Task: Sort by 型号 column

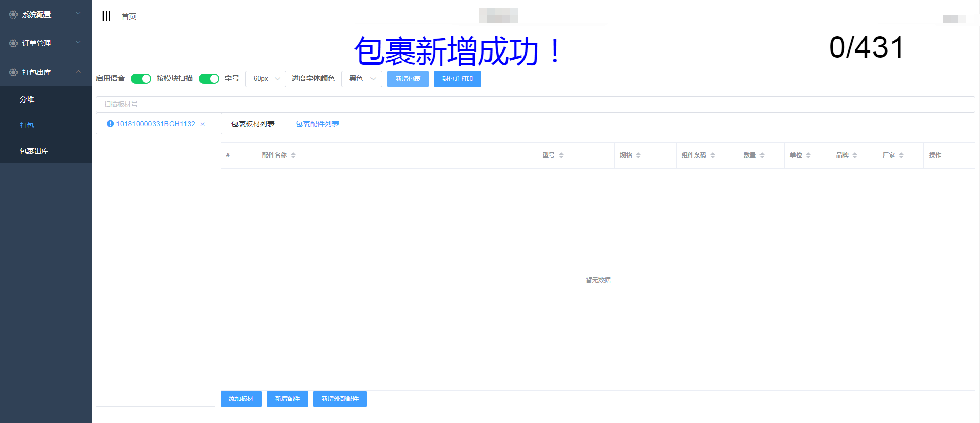Action: [561, 155]
